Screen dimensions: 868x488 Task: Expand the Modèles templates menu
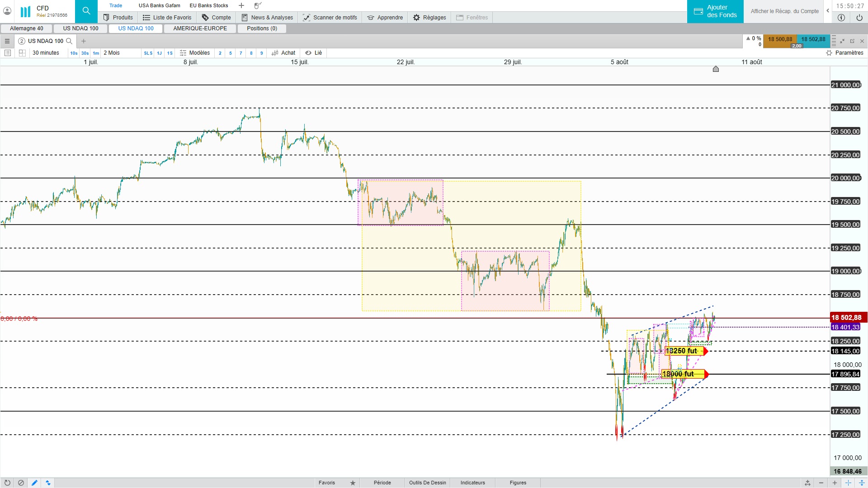tap(195, 53)
